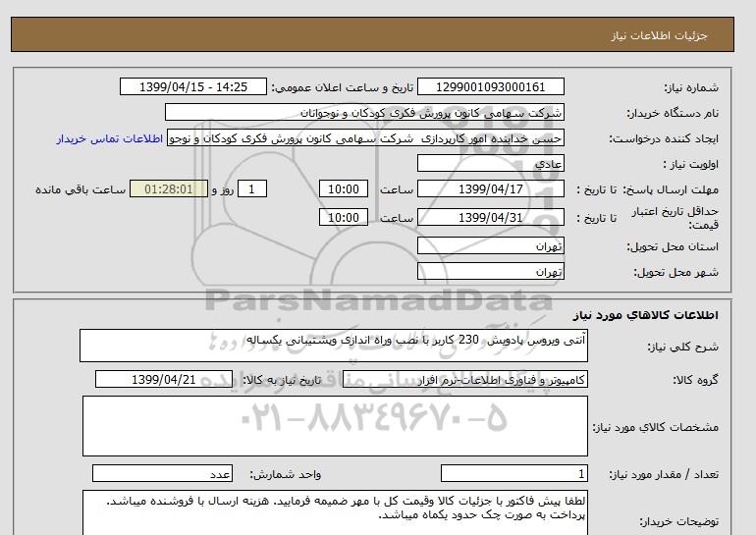Click the label «واحد شمارش:»
The width and height of the screenshot is (756, 535).
(286, 475)
